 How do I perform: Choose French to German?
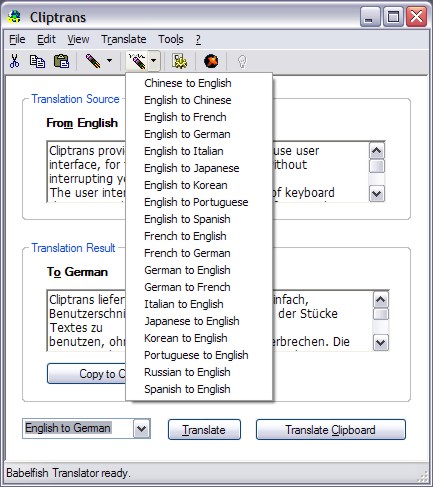199,253
